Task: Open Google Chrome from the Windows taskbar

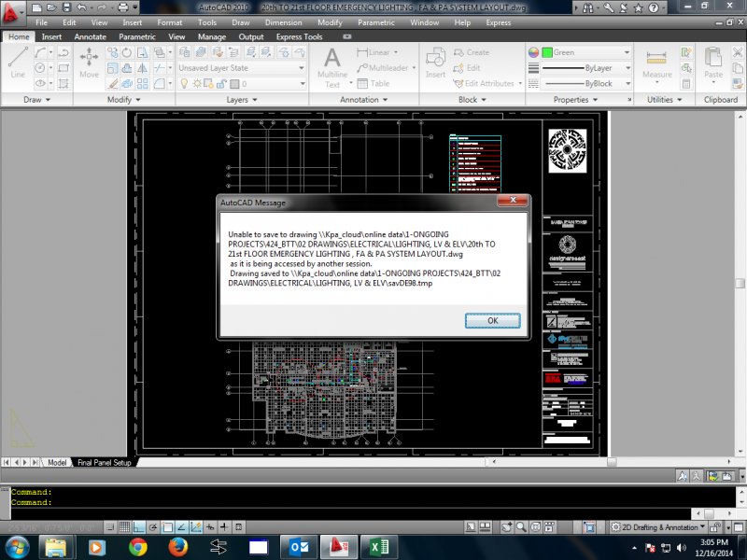Action: (x=137, y=547)
